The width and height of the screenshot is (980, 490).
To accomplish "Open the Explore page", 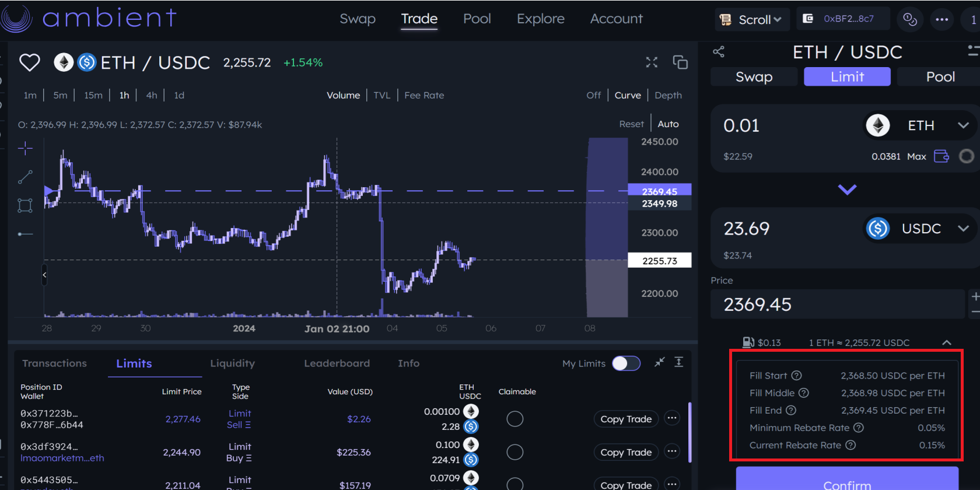I will 541,19.
